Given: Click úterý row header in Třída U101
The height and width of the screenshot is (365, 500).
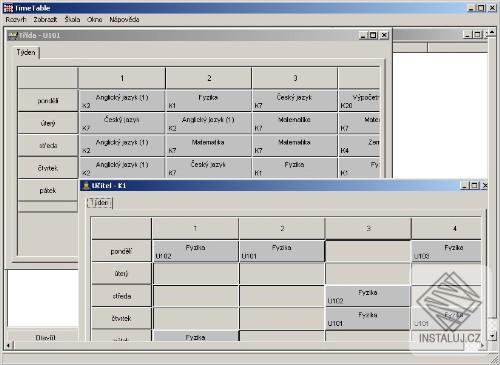Looking at the screenshot, I should point(48,123).
